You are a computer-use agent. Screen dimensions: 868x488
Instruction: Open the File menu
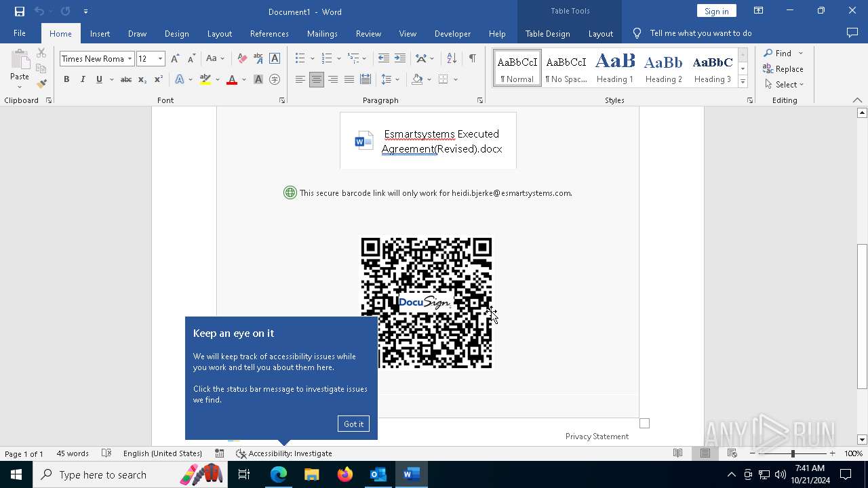pos(20,33)
